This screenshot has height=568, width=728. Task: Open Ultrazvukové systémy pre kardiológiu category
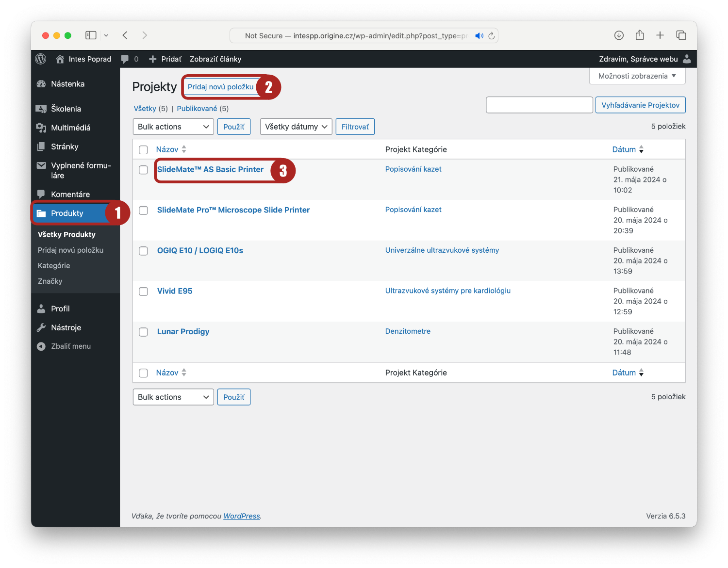tap(448, 291)
